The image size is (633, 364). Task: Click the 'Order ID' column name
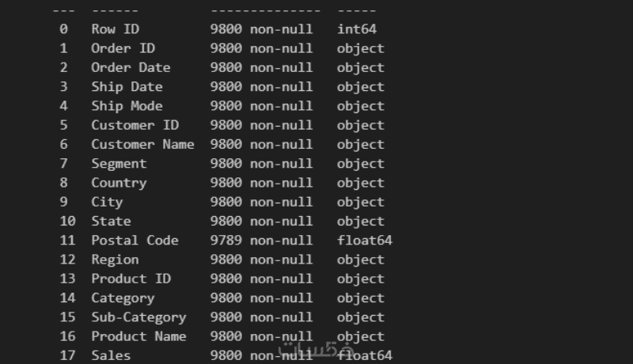[x=123, y=48]
